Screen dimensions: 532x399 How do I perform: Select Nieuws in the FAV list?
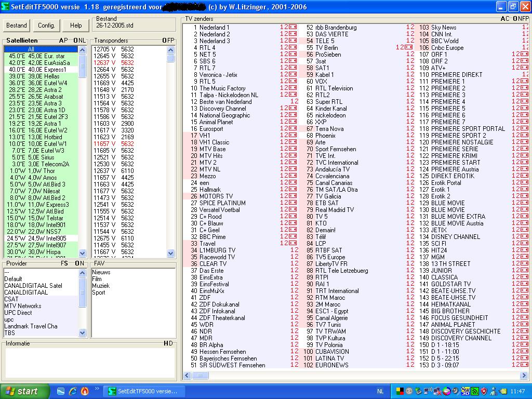point(101,272)
